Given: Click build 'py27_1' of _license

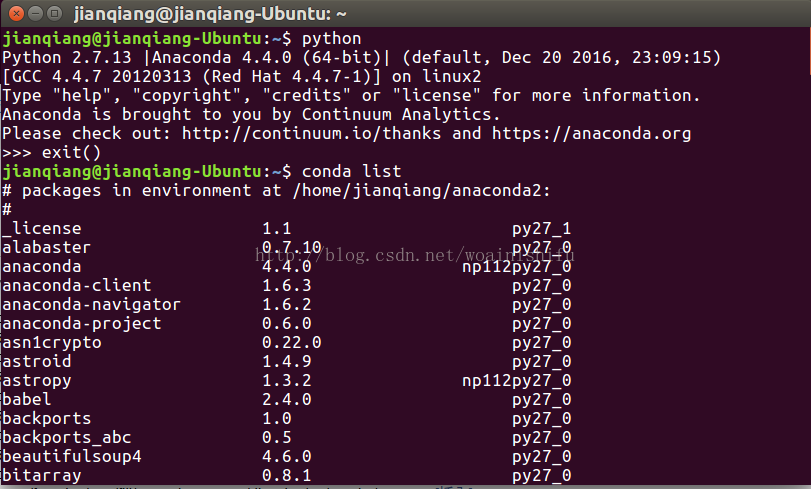Looking at the screenshot, I should (x=542, y=229).
